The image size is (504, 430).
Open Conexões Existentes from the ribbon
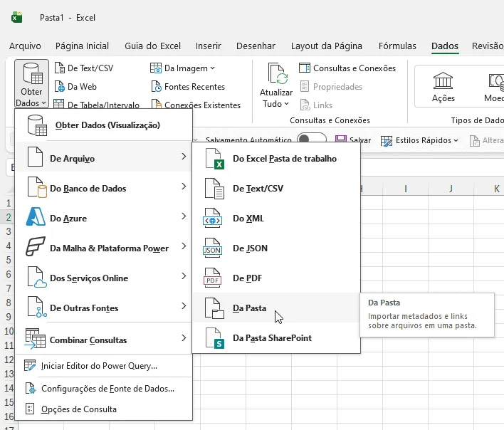pyautogui.click(x=196, y=105)
